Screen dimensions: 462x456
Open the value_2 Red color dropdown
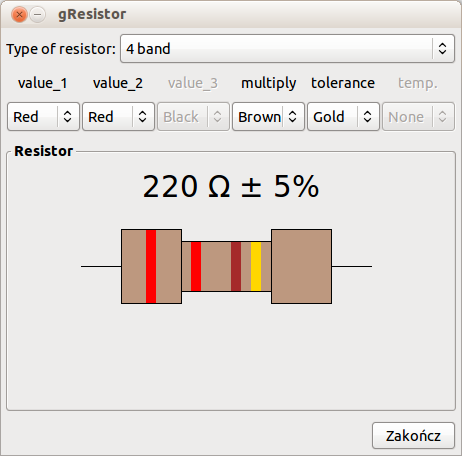[x=118, y=117]
